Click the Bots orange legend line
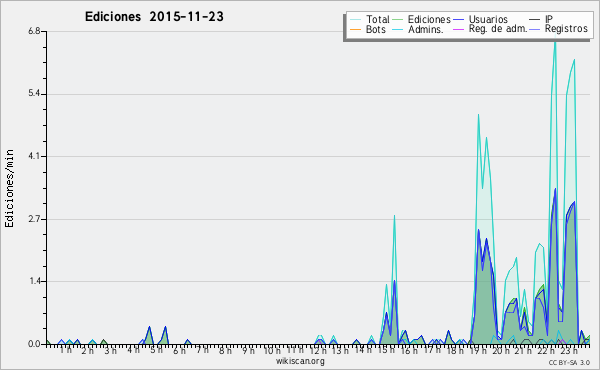 (355, 29)
